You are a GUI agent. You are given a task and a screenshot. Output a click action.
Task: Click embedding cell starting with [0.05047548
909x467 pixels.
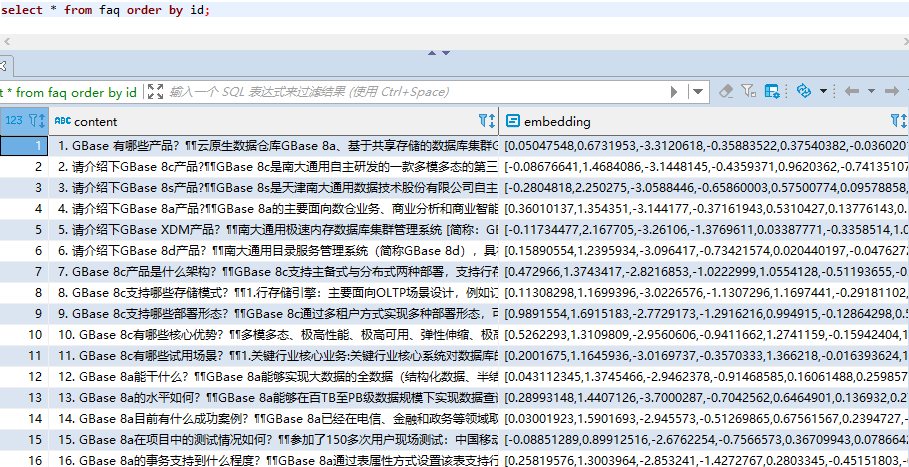point(704,145)
